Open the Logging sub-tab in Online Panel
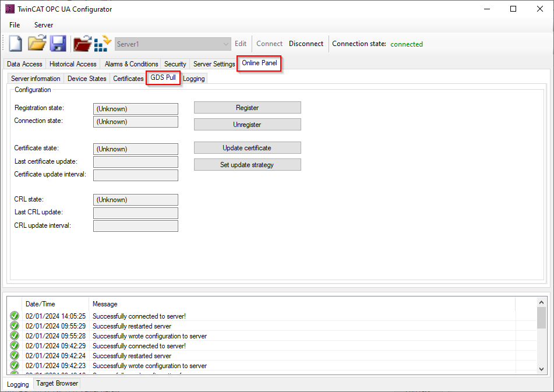The image size is (554, 392). point(193,79)
